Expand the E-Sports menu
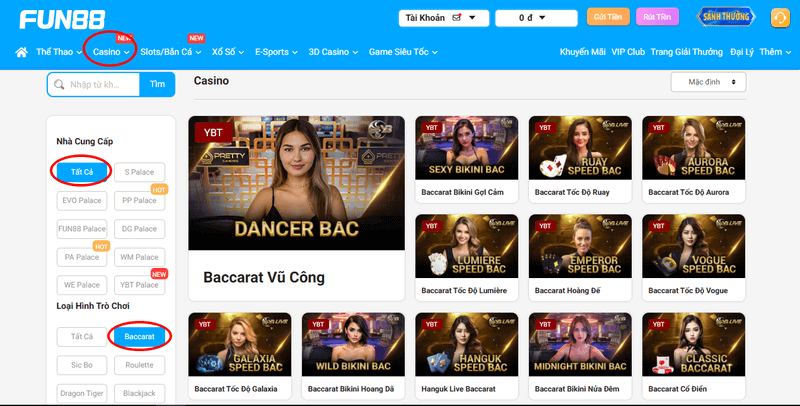Viewport: 800px width, 406px height. pos(276,52)
